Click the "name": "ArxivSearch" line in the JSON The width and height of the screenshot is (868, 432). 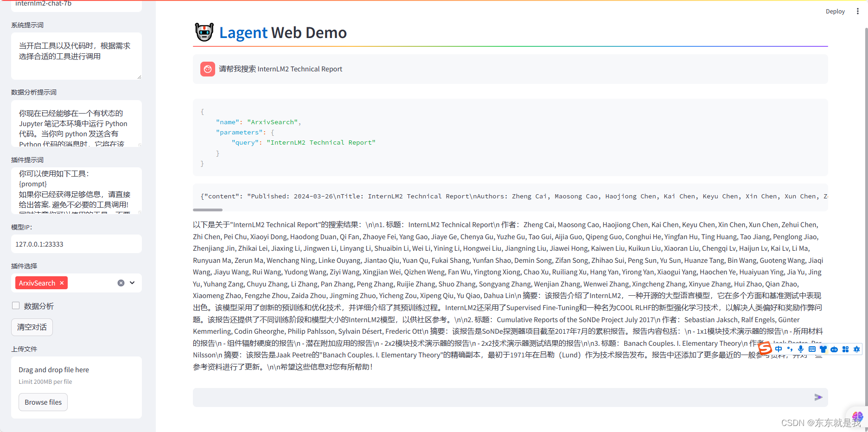click(258, 122)
